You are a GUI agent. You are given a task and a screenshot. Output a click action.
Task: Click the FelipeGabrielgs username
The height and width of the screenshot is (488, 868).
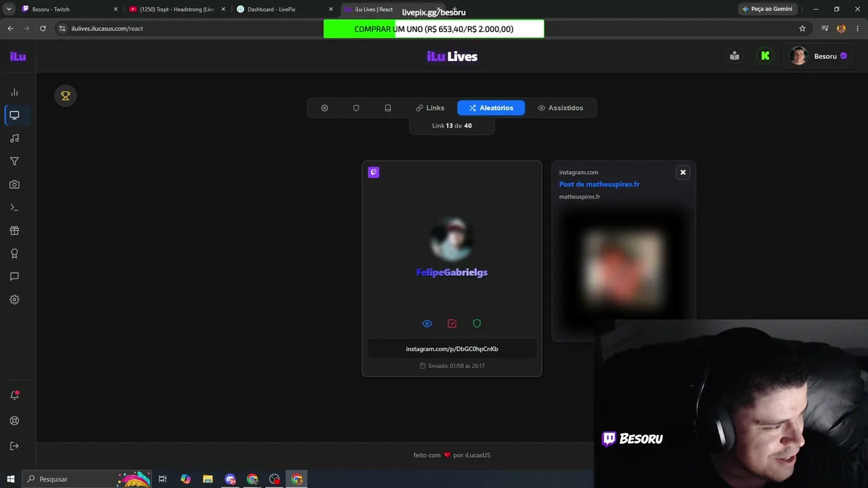[452, 272]
